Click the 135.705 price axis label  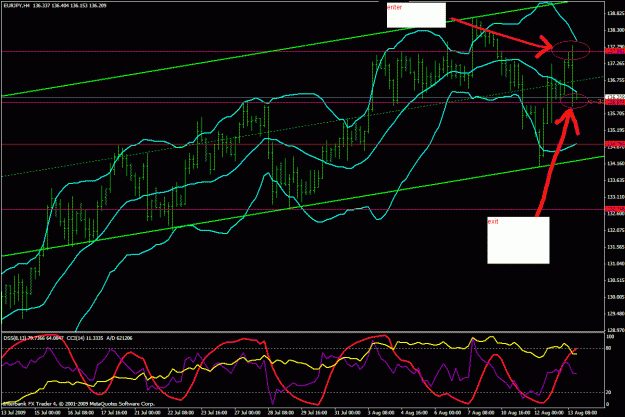[x=615, y=114]
